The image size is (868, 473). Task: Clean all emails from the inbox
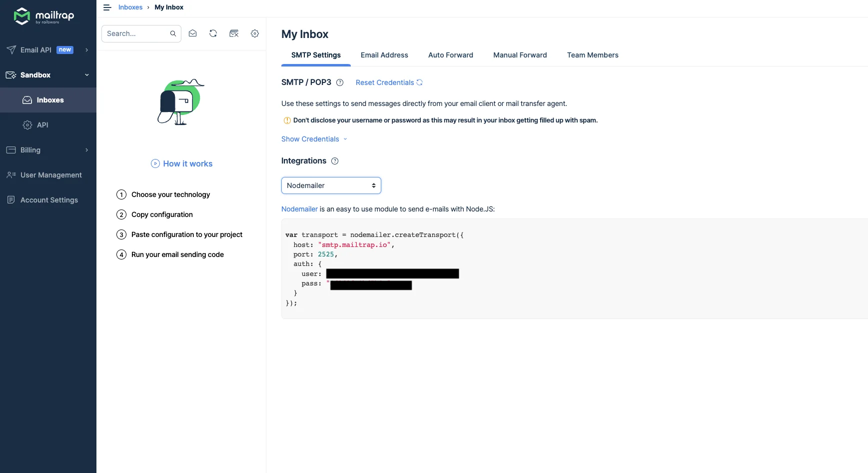[234, 33]
